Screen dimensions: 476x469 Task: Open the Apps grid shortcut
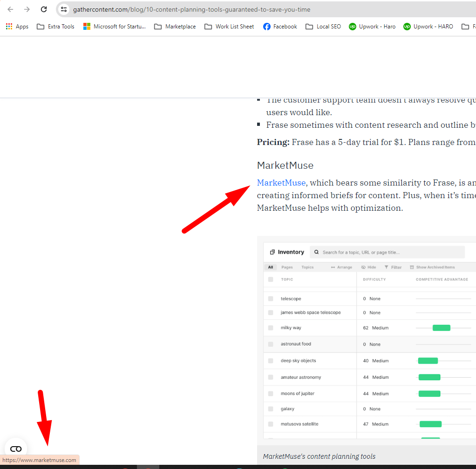17,27
